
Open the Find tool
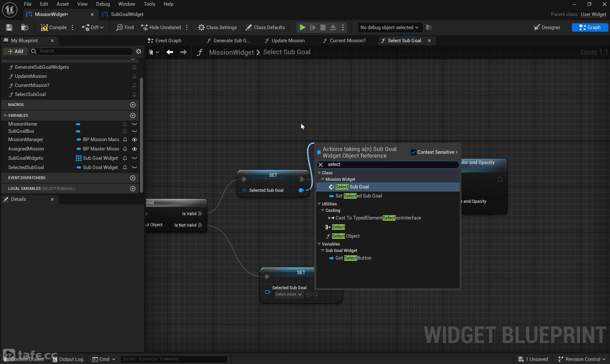125,27
